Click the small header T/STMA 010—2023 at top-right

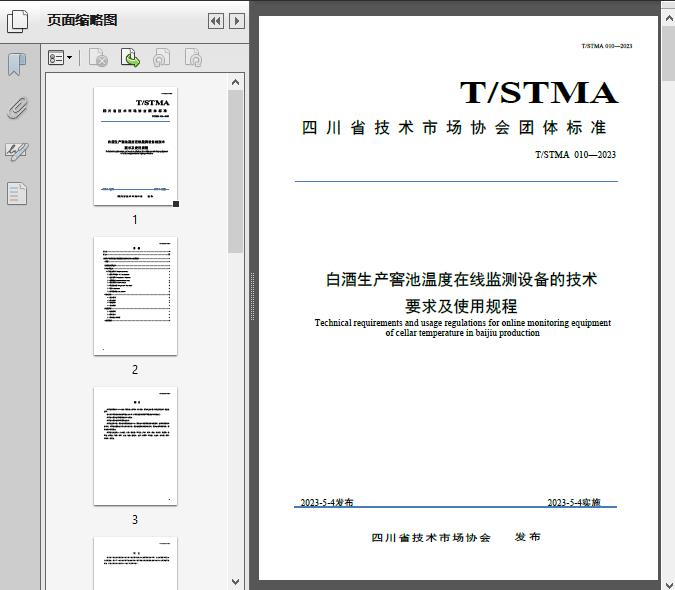[x=607, y=46]
